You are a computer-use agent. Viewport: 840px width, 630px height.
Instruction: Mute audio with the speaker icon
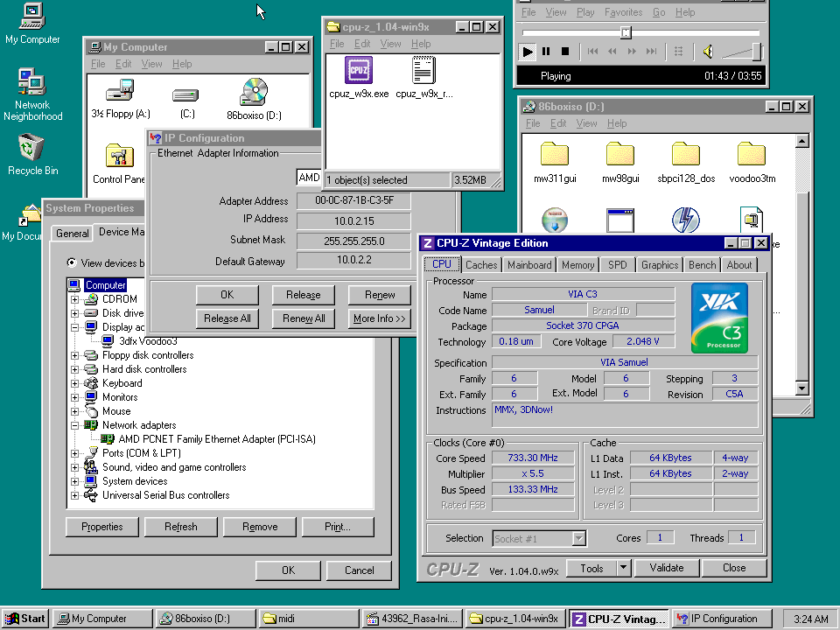(x=708, y=52)
